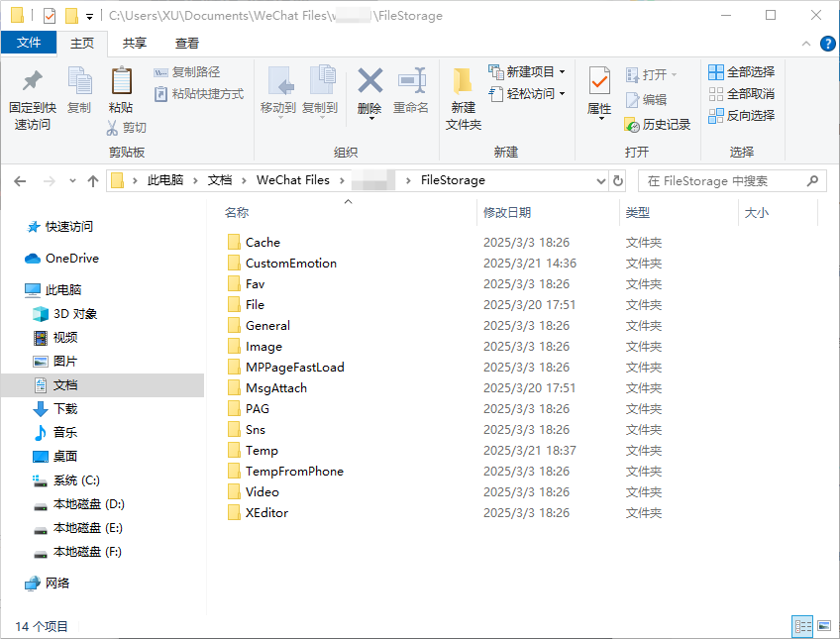This screenshot has width=840, height=639.
Task: Click 反向选择 to invert selection
Action: 743,114
